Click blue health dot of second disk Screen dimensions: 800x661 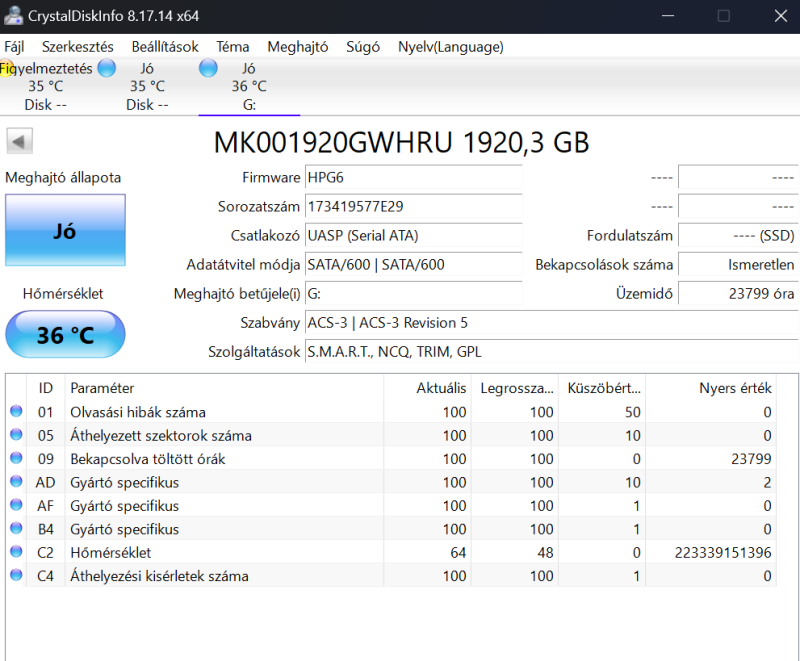click(x=107, y=68)
